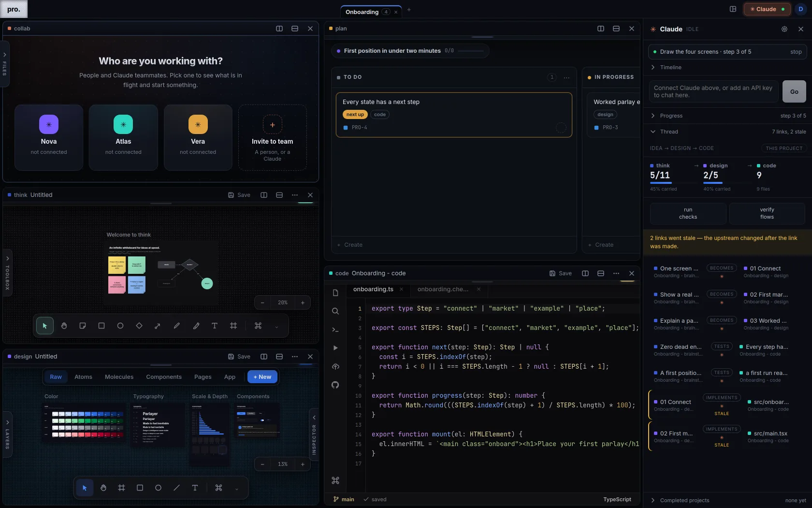Click the GitHub icon in code sidebar
Viewport: 812px width, 508px height.
[335, 385]
